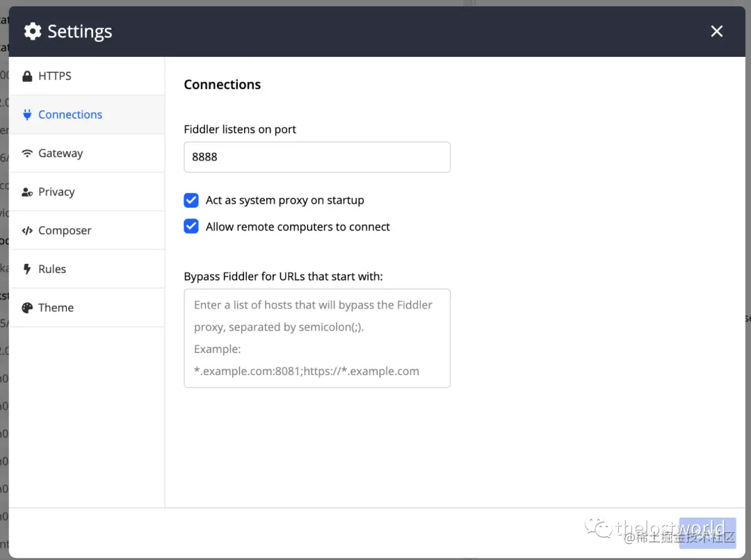Uncheck Act as system proxy on startup
Image resolution: width=751 pixels, height=560 pixels.
[x=191, y=200]
